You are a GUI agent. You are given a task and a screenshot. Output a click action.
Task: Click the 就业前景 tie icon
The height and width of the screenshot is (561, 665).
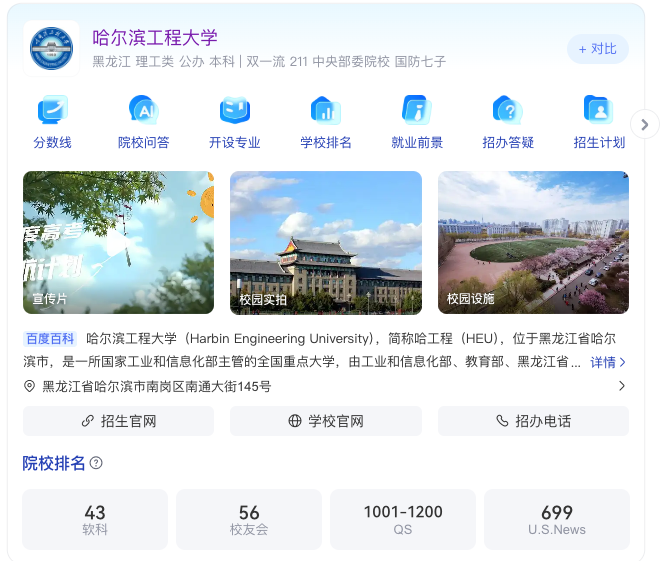coord(417,109)
